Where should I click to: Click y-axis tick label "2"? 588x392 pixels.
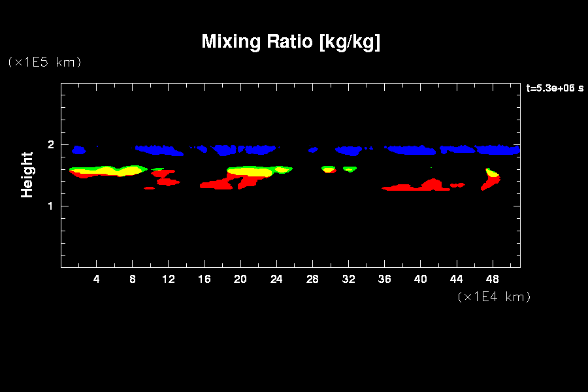coord(49,145)
